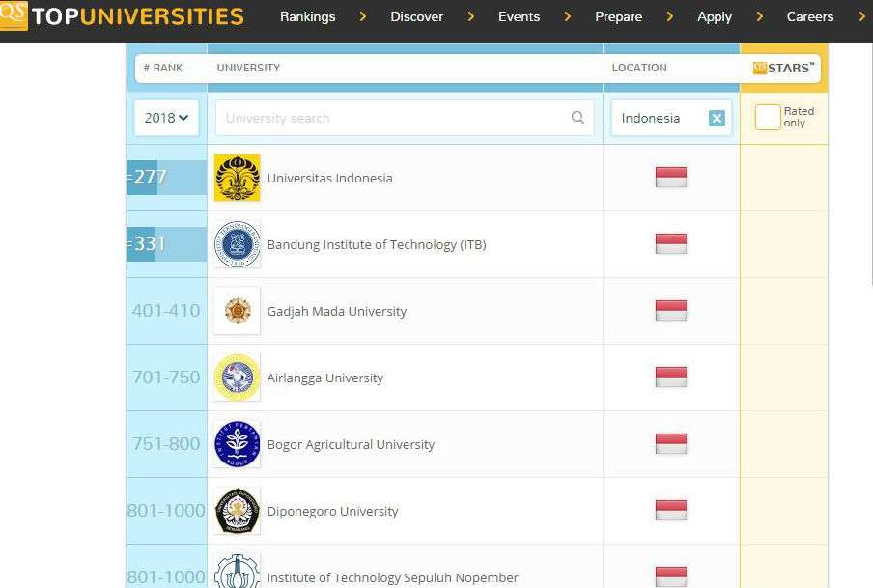Open the Bogor Agricultural University link
Screen dimensions: 873x588
coord(351,445)
